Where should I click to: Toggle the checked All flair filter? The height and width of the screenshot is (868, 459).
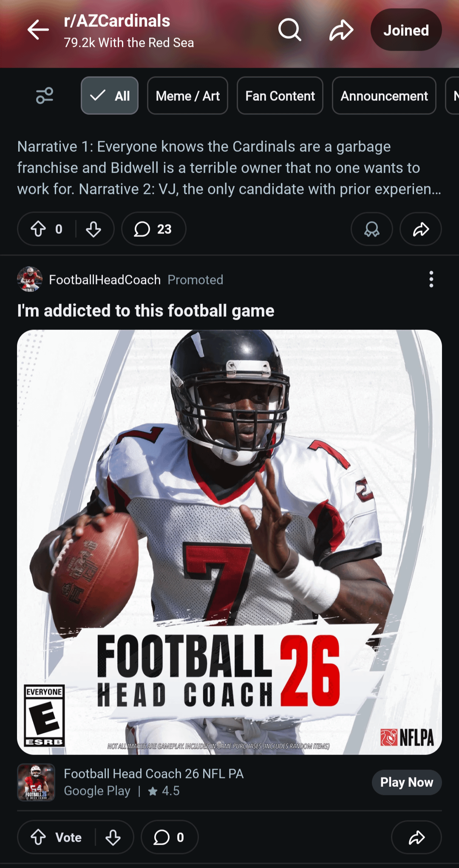(x=110, y=96)
